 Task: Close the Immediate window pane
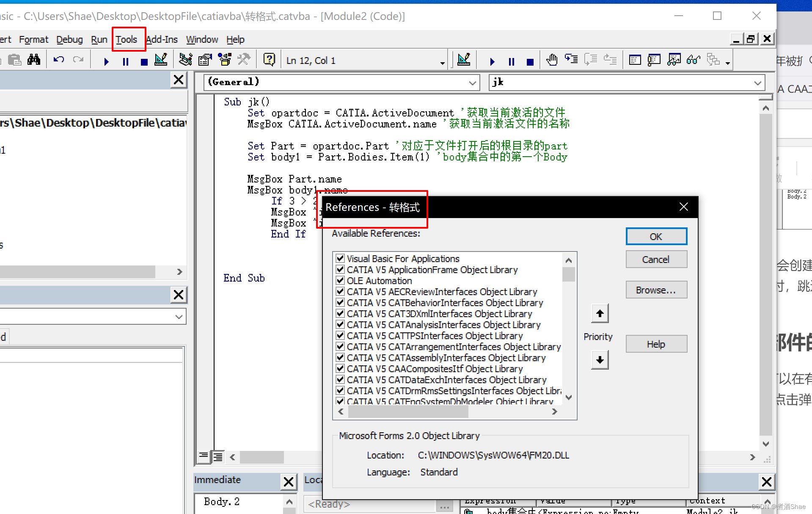(x=289, y=481)
